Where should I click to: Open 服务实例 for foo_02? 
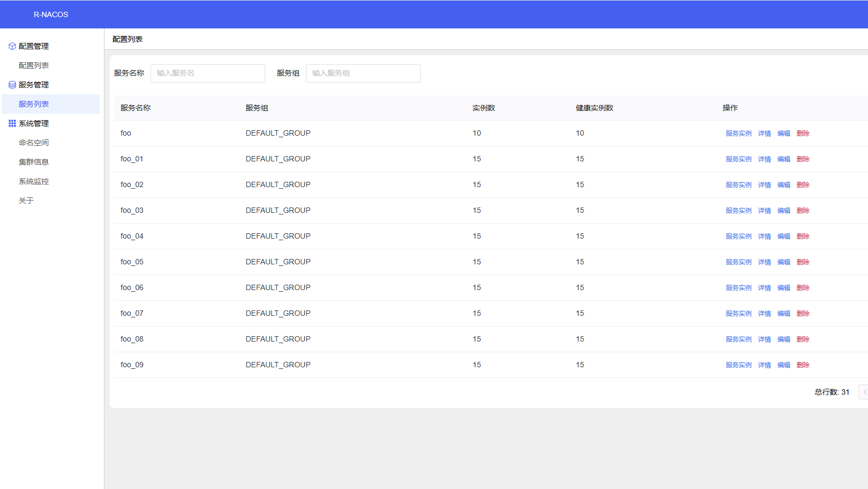[739, 185]
